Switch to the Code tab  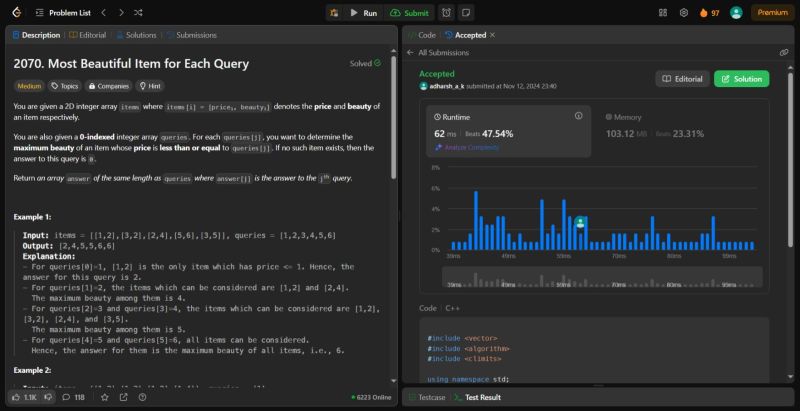(422, 35)
